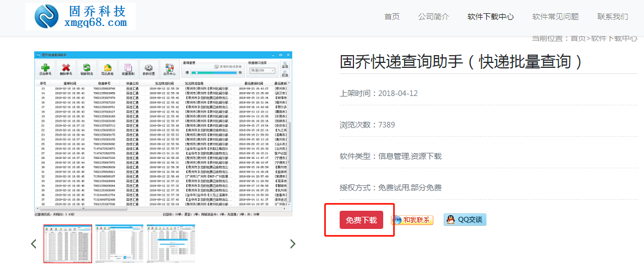Image resolution: width=644 pixels, height=267 pixels.
Task: Click the 当前位置 breadcrumb text
Action: 585,39
